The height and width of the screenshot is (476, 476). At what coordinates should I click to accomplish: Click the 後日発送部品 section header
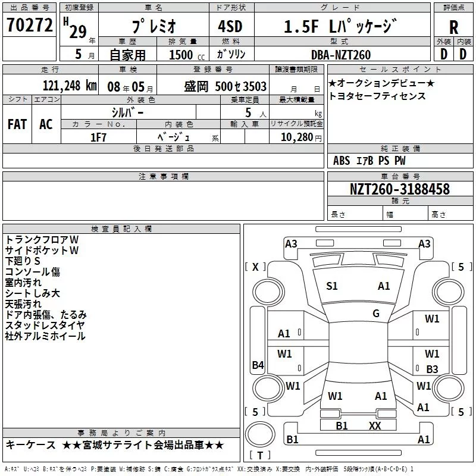(x=163, y=148)
